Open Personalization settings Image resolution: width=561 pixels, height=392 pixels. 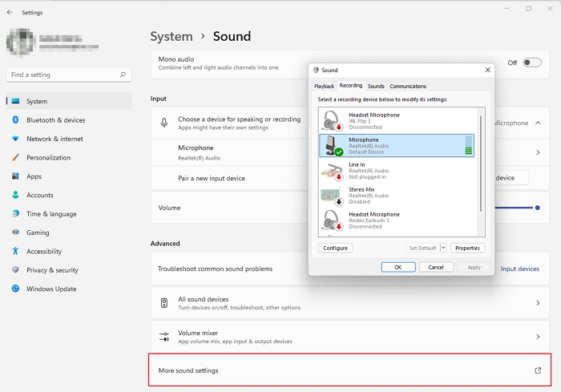(69, 157)
